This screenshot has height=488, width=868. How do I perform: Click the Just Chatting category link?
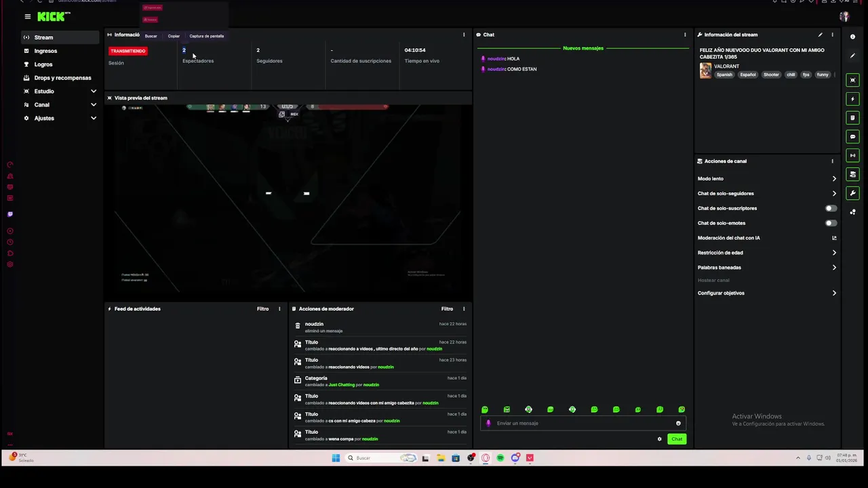[341, 385]
